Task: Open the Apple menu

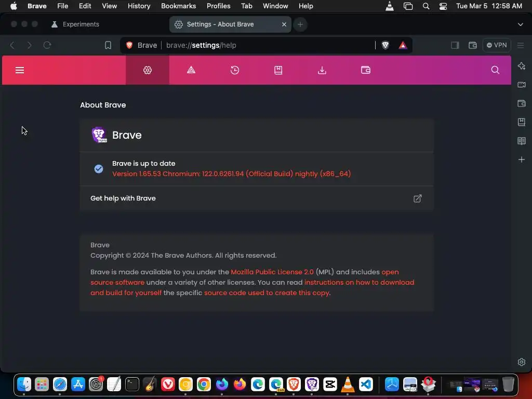Action: click(14, 6)
